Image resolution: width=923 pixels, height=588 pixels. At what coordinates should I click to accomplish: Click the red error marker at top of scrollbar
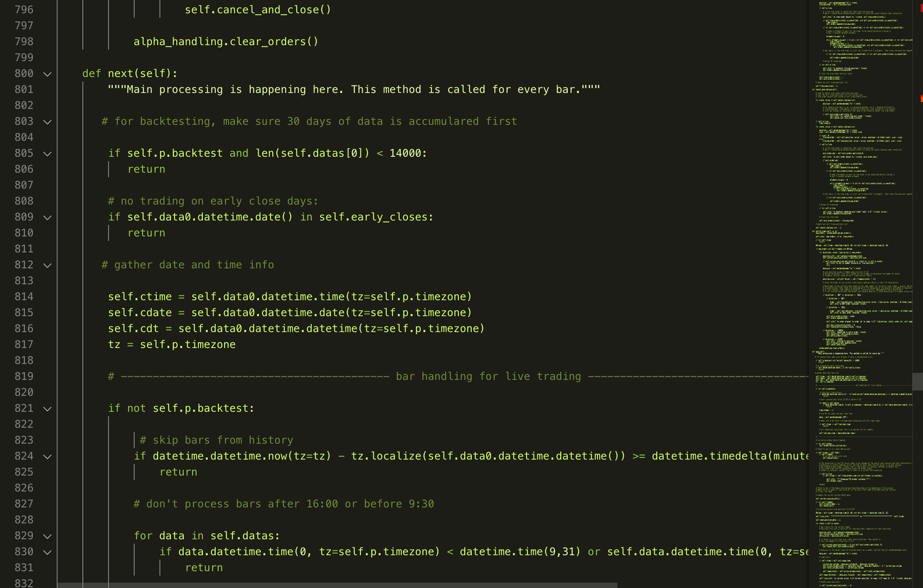(921, 8)
